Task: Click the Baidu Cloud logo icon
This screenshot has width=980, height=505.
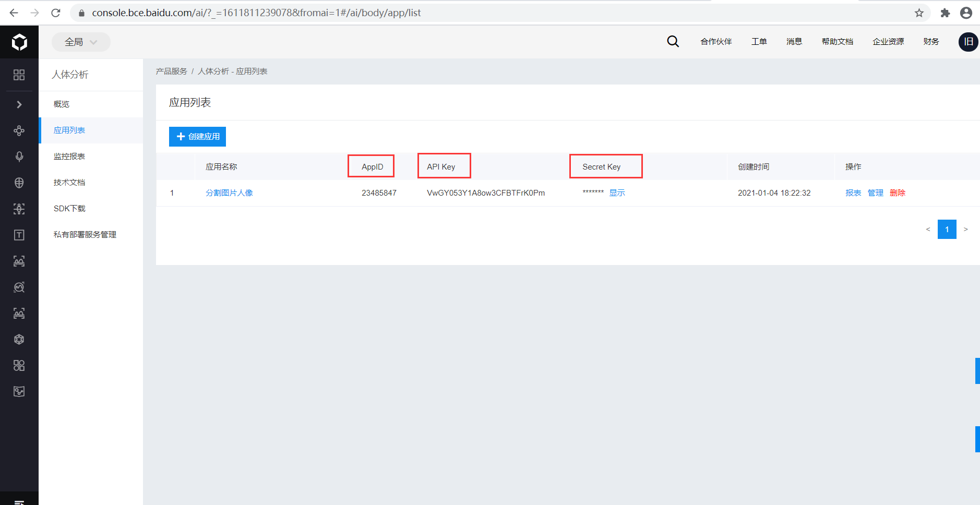Action: tap(19, 42)
